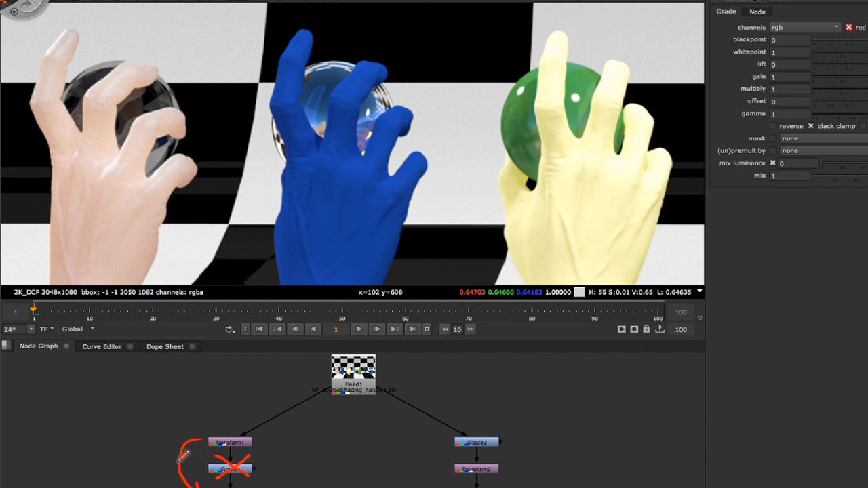This screenshot has width=868, height=488.
Task: Click the blackpoint slider track
Action: coord(840,41)
